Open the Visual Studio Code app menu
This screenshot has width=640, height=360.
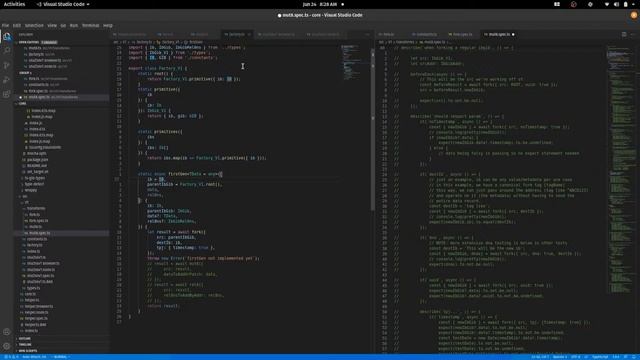coord(63,4)
